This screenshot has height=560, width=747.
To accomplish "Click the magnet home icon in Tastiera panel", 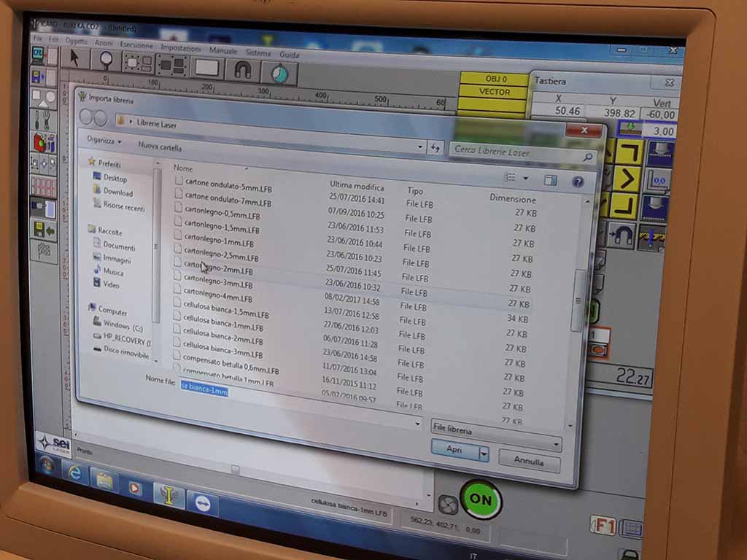I will click(620, 235).
